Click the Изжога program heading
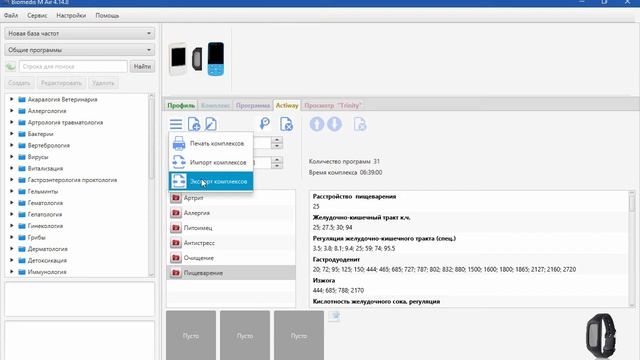The image size is (640, 360). (x=324, y=280)
